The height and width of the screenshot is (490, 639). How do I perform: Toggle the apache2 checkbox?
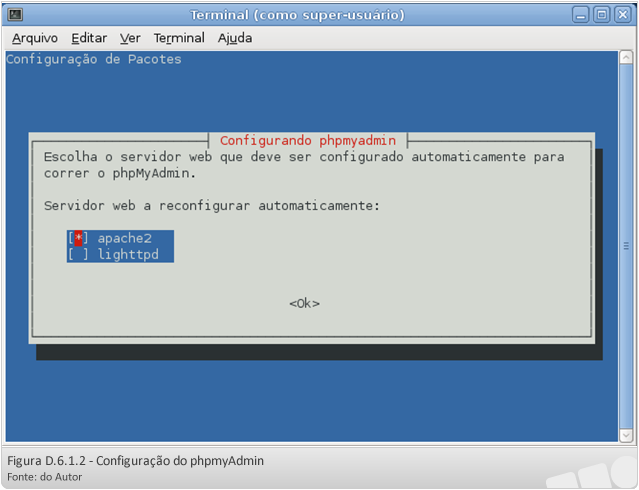78,238
